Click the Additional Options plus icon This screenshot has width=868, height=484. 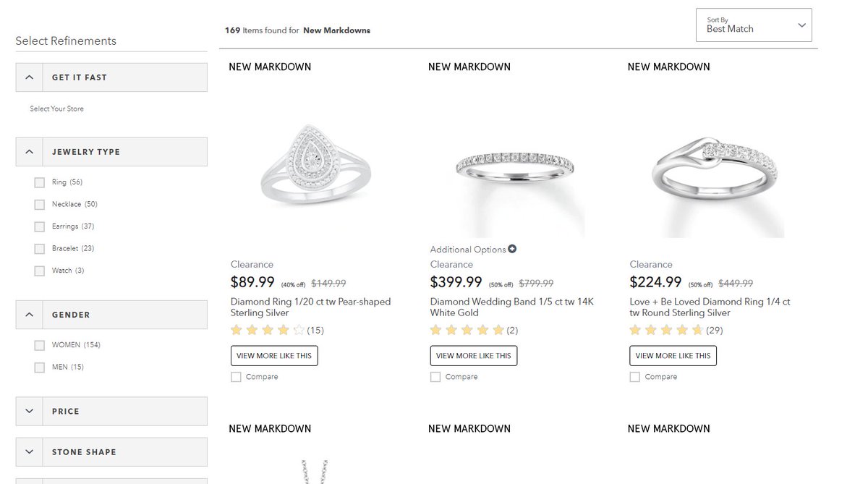click(512, 249)
